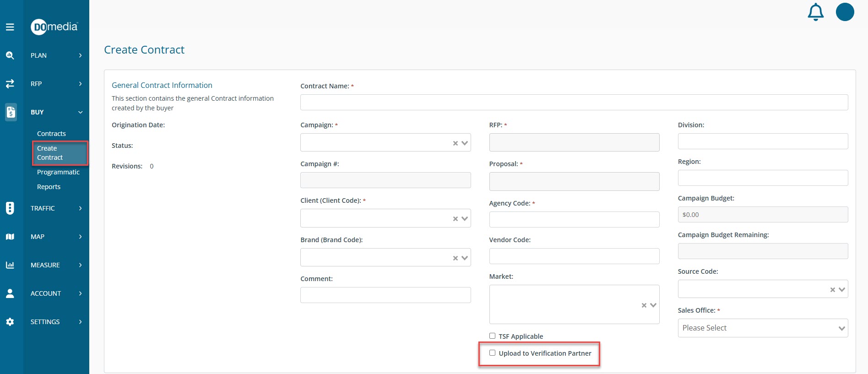Open the Brand (Brand Code) dropdown arrow
This screenshot has height=374, width=868.
tap(465, 258)
